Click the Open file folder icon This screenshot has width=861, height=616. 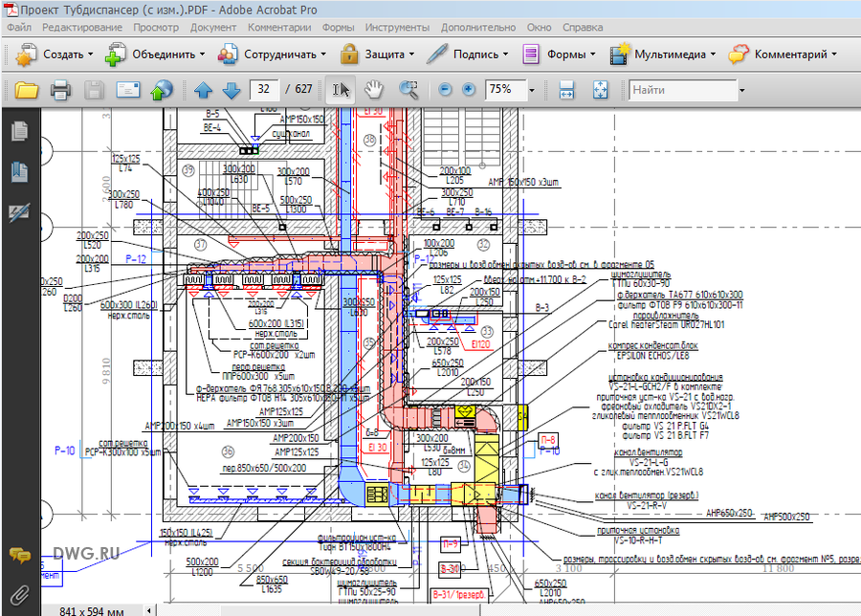coord(26,91)
